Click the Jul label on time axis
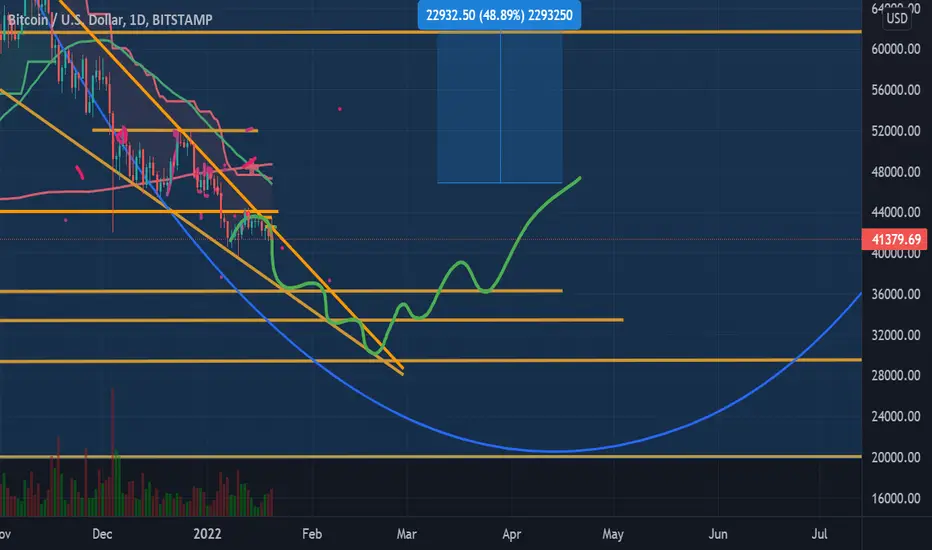 [x=820, y=534]
